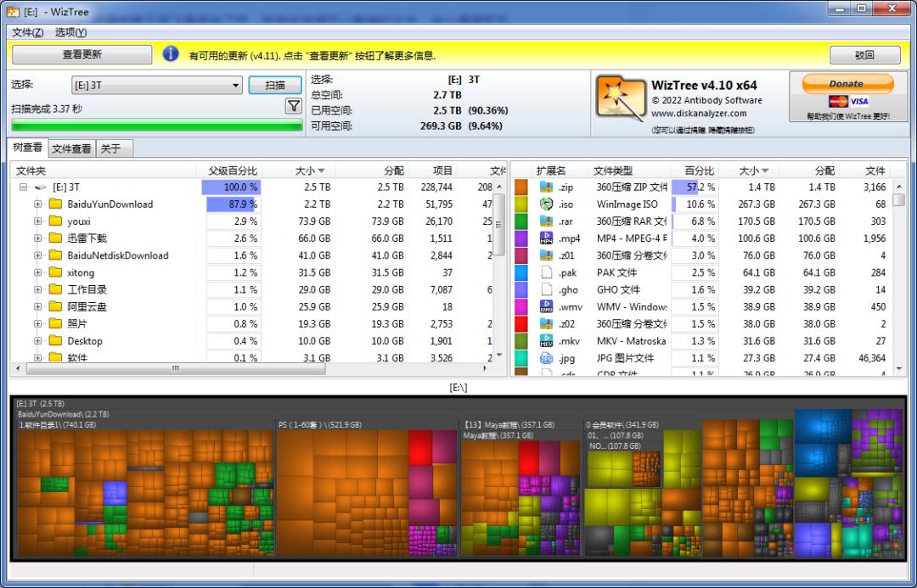Click the Donate button
The image size is (917, 588).
coord(847,84)
